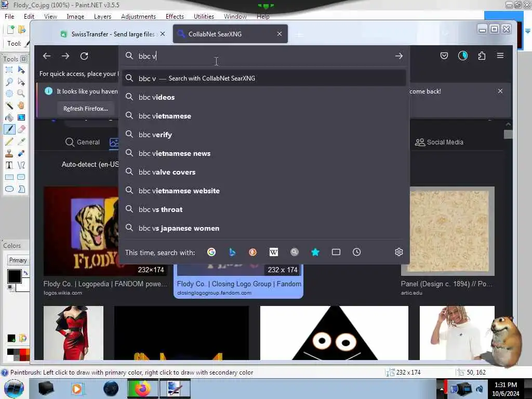Open a new browser tab with plus button
This screenshot has width=532, height=399.
coord(299,34)
